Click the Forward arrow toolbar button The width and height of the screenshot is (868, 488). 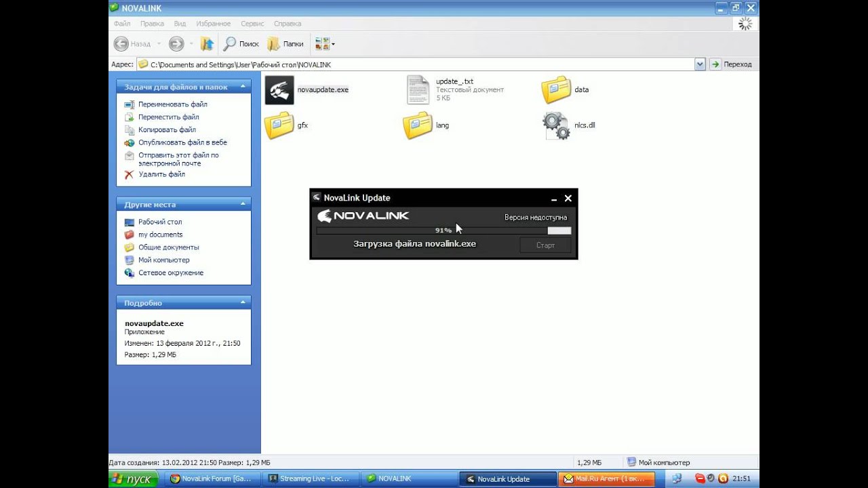[x=176, y=44]
